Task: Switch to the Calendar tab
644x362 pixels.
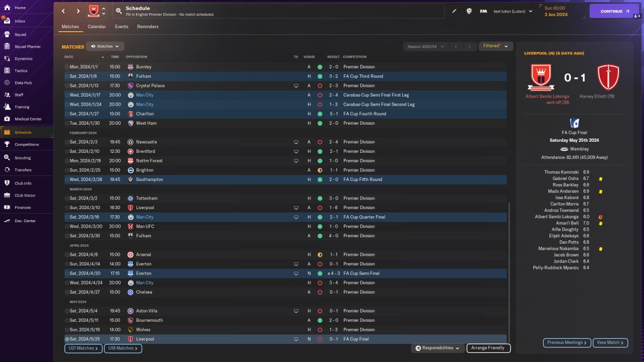Action: (x=97, y=27)
